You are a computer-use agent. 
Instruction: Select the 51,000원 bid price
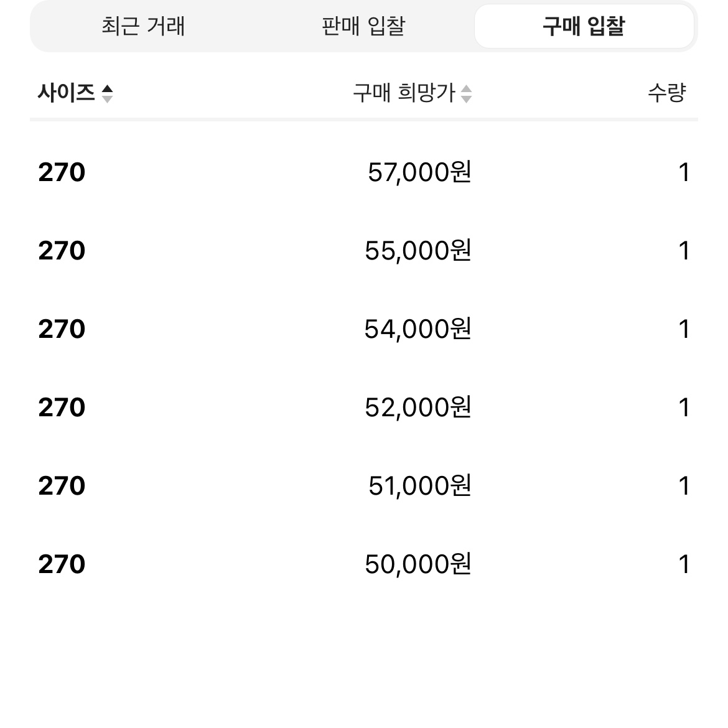pyautogui.click(x=420, y=486)
